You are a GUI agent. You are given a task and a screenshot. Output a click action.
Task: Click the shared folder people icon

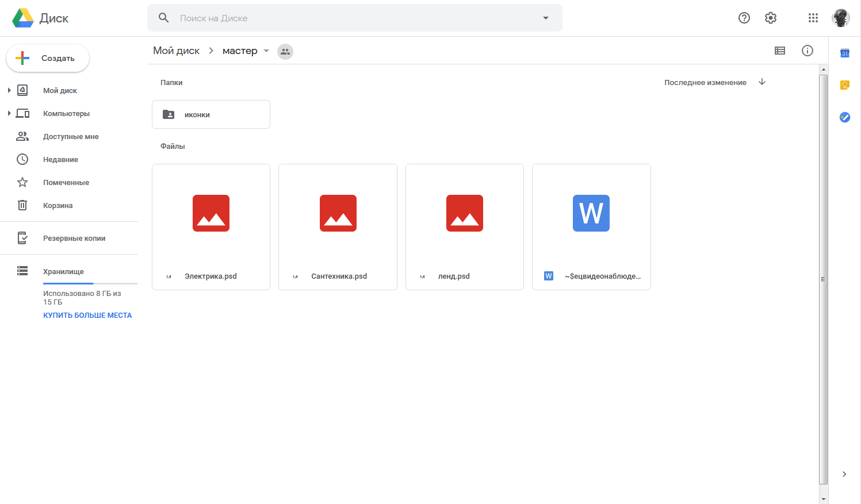(285, 51)
